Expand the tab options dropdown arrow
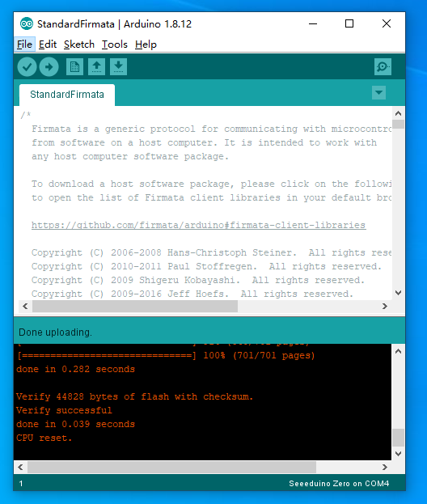Viewport: 427px width, 504px height. click(x=378, y=93)
